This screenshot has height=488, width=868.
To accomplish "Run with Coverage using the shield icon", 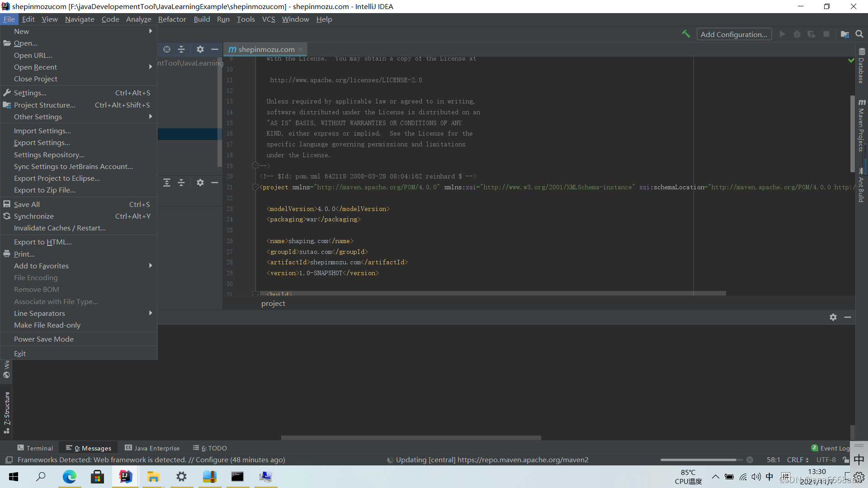I will 812,34.
